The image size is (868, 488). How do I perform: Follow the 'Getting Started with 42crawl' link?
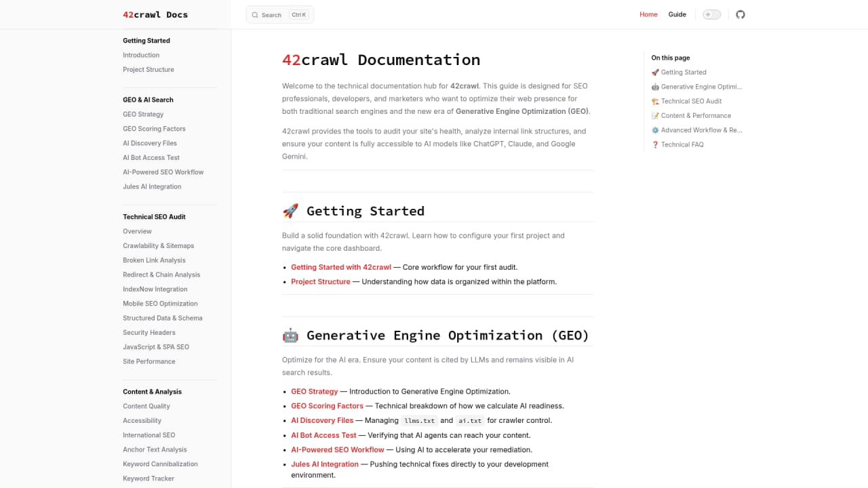(341, 267)
